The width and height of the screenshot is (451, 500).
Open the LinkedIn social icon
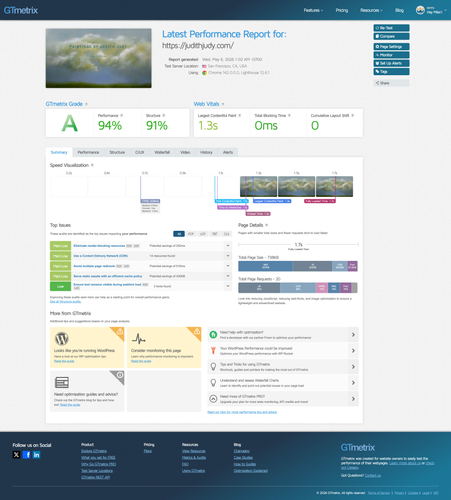click(36, 455)
